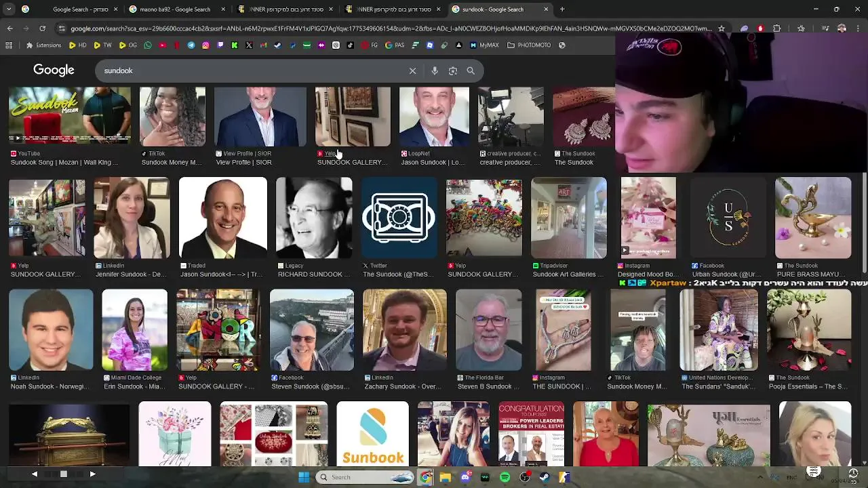Open the apps grid icon in bookmarks bar
Viewport: 868px width, 488px height.
9,45
